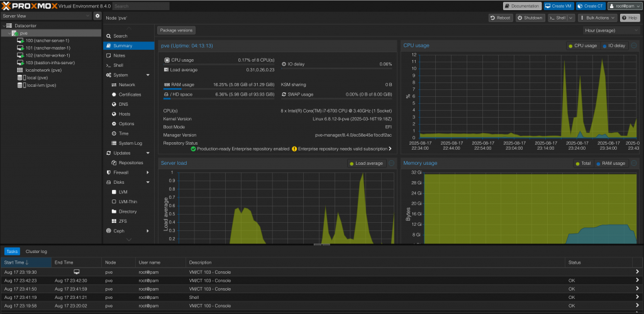
Task: Click the Documentation button
Action: [x=523, y=6]
